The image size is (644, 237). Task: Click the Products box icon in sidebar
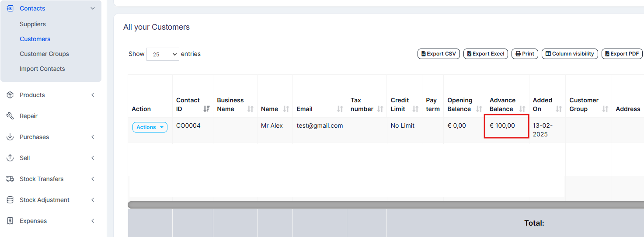[x=10, y=95]
